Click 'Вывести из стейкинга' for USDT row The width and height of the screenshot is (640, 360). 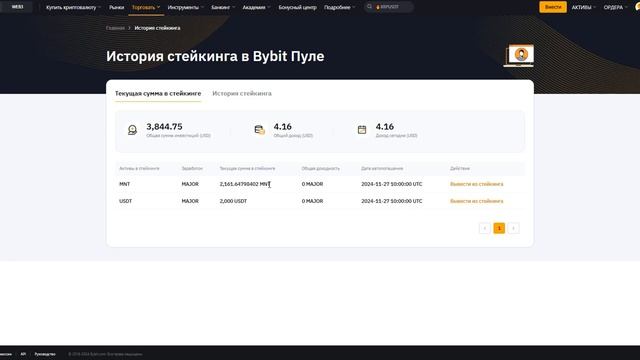[x=476, y=201]
